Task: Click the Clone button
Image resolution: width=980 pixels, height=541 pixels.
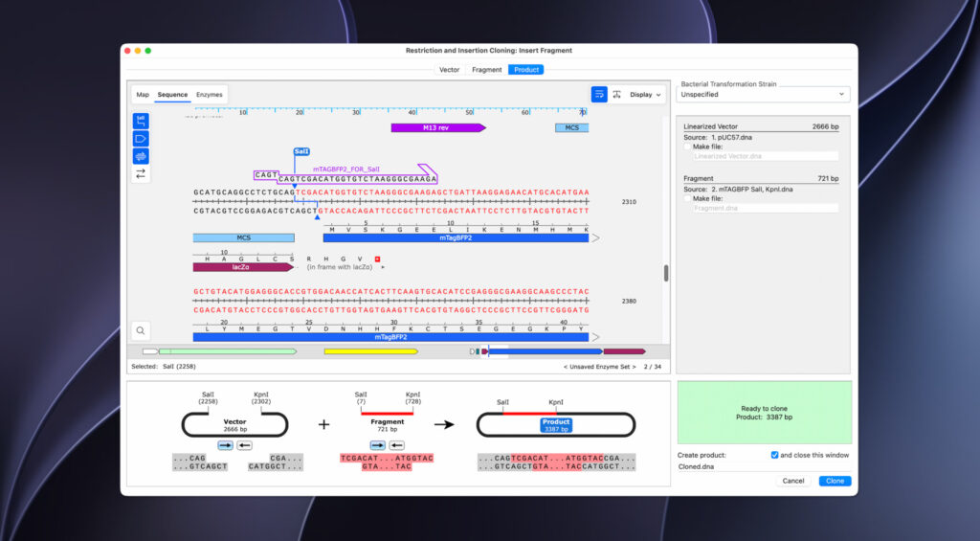Action: point(835,481)
